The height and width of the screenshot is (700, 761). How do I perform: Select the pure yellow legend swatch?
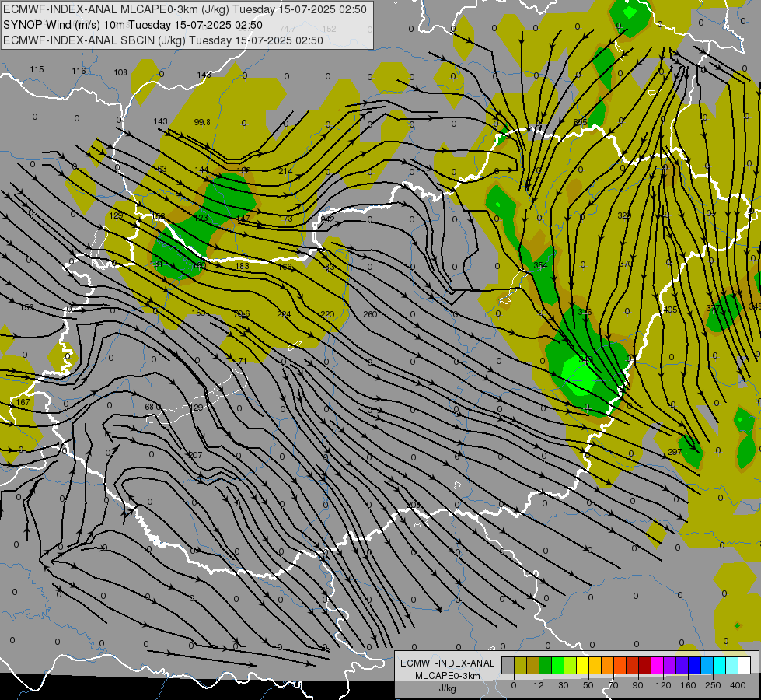(583, 666)
